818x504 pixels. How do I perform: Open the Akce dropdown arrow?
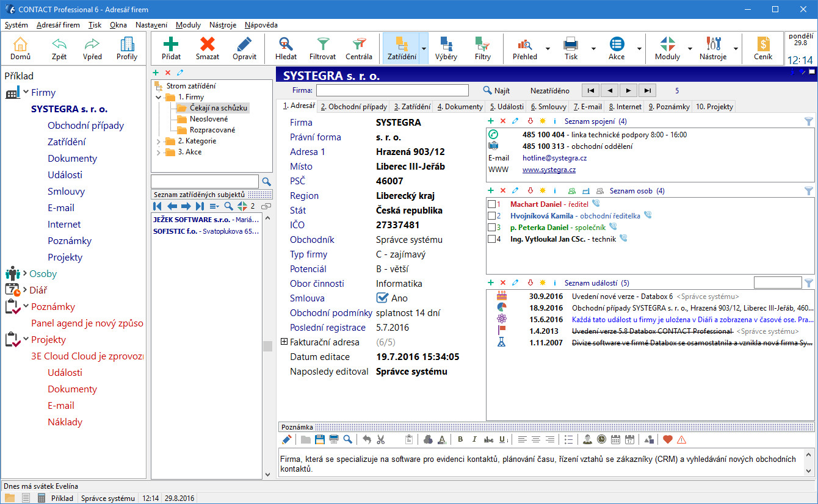coord(640,49)
